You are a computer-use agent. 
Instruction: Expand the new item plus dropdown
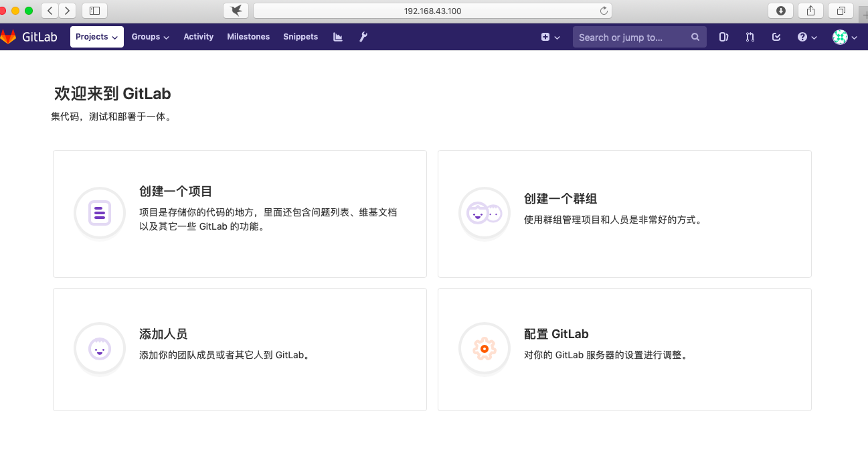(551, 37)
